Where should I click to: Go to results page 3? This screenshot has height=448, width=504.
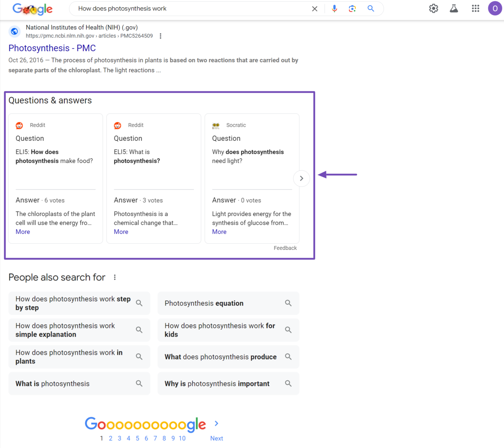(120, 438)
